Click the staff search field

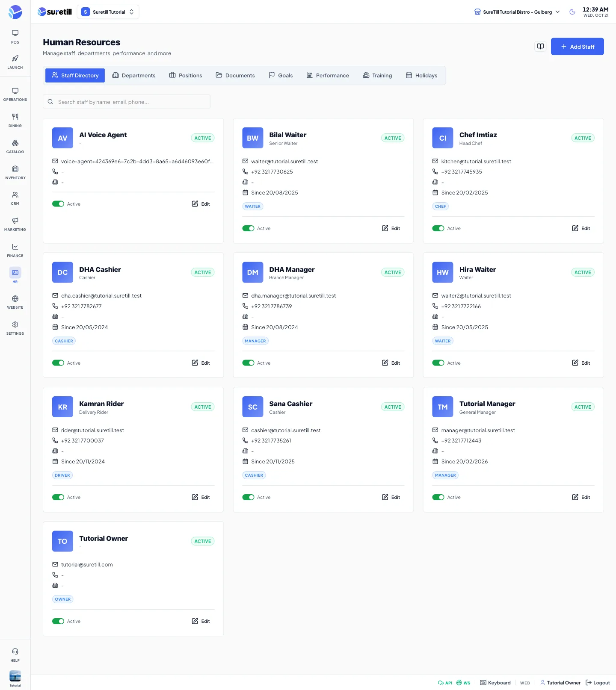pyautogui.click(x=127, y=102)
